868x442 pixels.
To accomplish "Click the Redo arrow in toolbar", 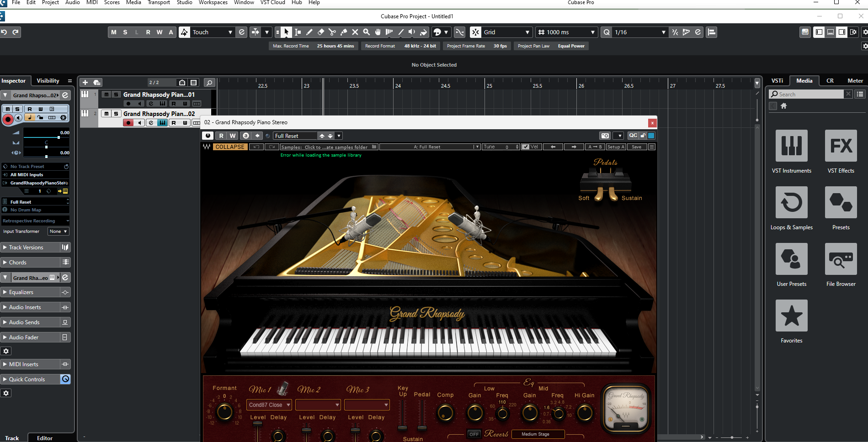I will coord(16,32).
